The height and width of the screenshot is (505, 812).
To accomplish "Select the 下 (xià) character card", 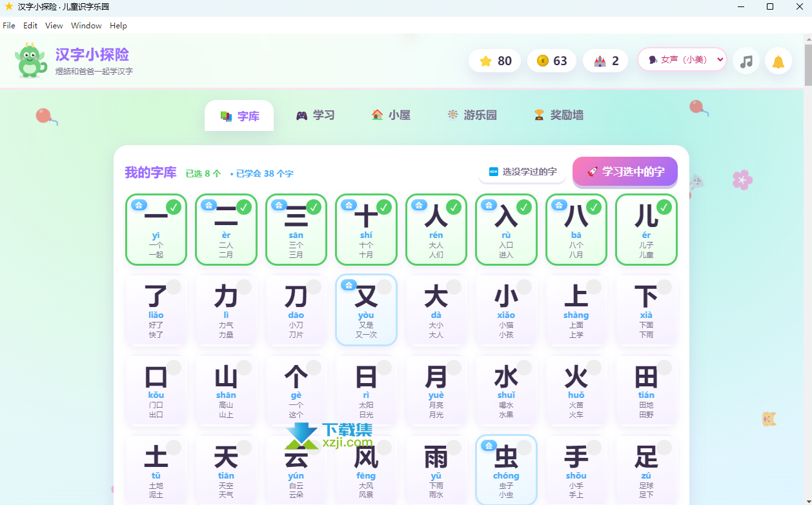I will click(x=646, y=310).
